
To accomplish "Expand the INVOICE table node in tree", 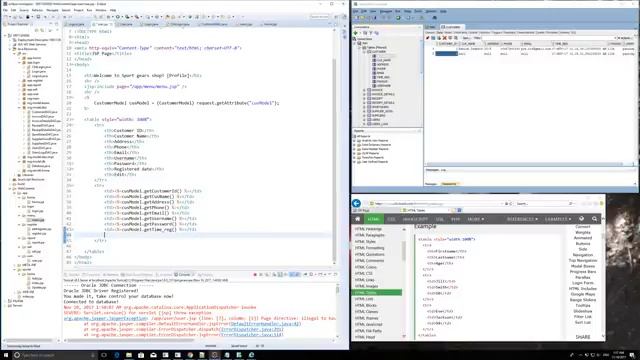I will 364,90.
